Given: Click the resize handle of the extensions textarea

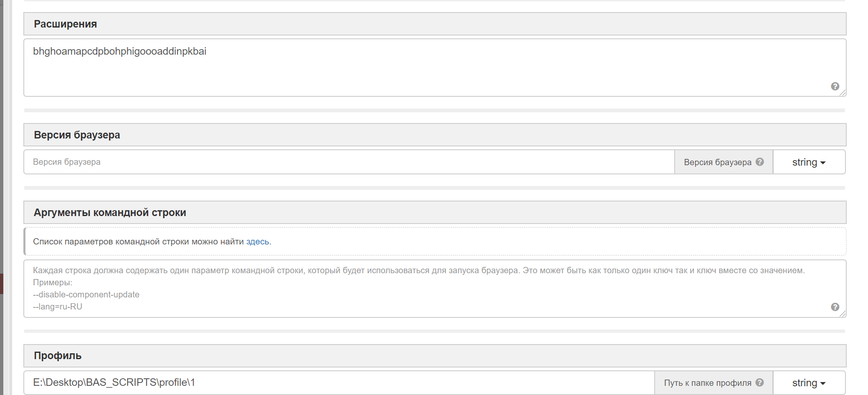Looking at the screenshot, I should coord(843,93).
